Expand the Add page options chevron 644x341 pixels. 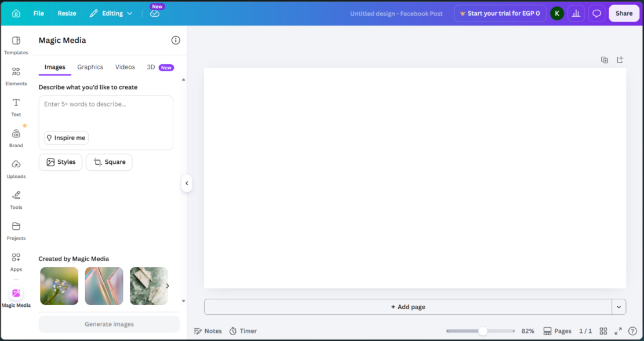619,307
